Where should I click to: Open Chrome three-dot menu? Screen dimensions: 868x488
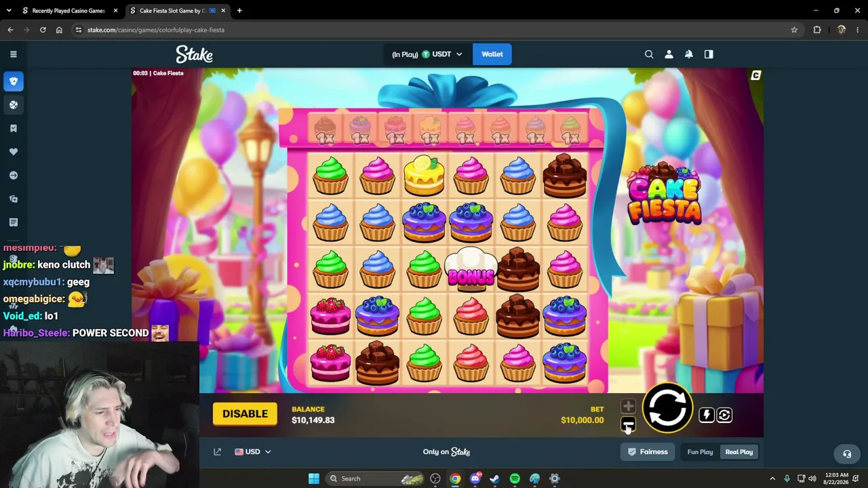click(x=858, y=30)
